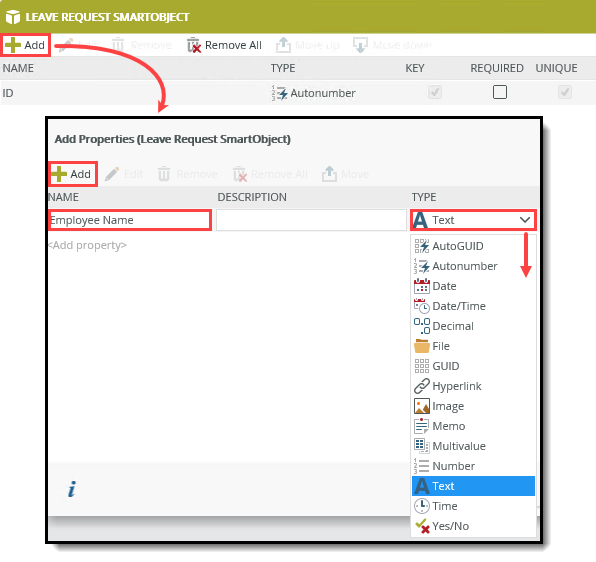Viewport: 596px width, 562px height.
Task: Click the <Add property> placeholder row
Action: tap(87, 245)
